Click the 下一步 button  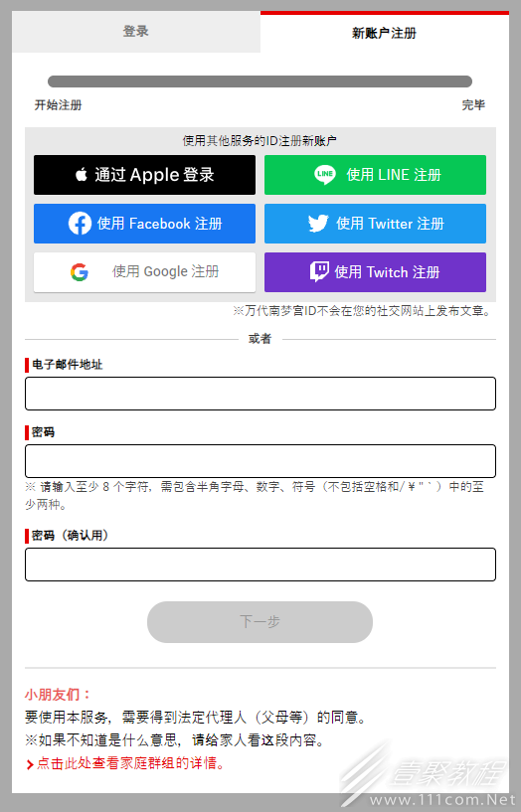(x=260, y=622)
